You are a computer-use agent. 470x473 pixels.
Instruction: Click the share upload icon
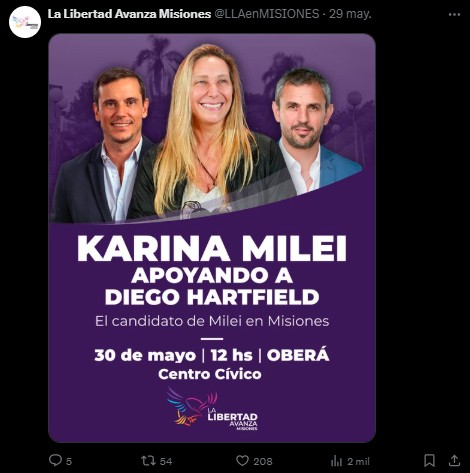454,461
